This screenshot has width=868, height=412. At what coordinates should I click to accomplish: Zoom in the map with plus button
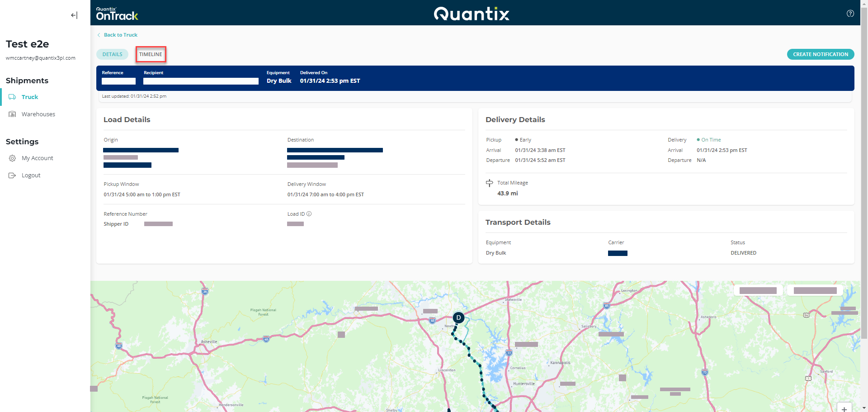(x=844, y=408)
